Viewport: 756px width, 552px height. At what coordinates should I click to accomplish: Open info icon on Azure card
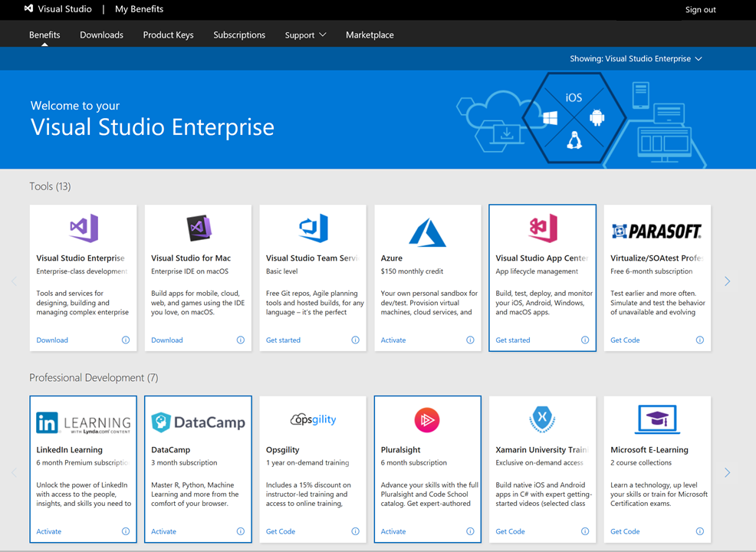click(x=470, y=340)
